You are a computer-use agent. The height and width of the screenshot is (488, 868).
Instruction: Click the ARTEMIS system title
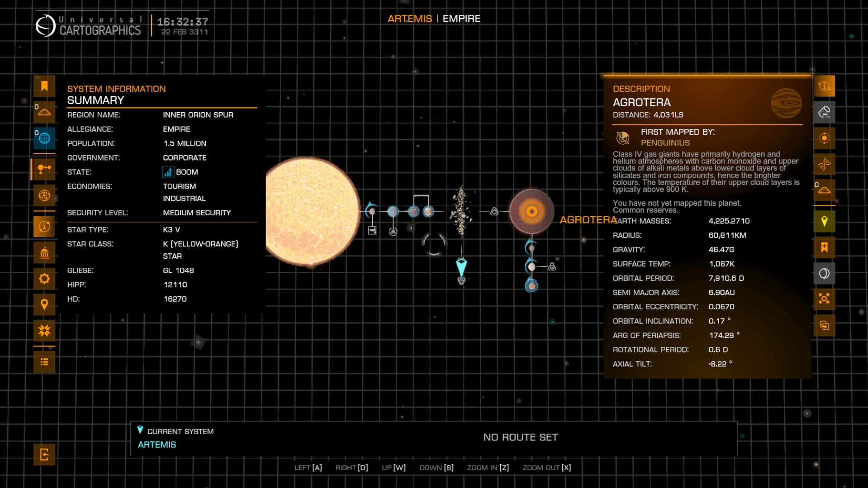(410, 19)
